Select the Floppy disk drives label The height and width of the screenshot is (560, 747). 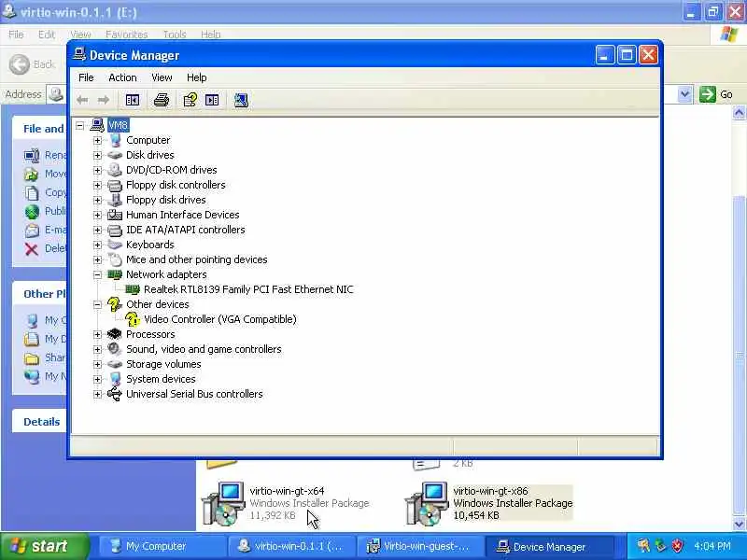(x=166, y=200)
